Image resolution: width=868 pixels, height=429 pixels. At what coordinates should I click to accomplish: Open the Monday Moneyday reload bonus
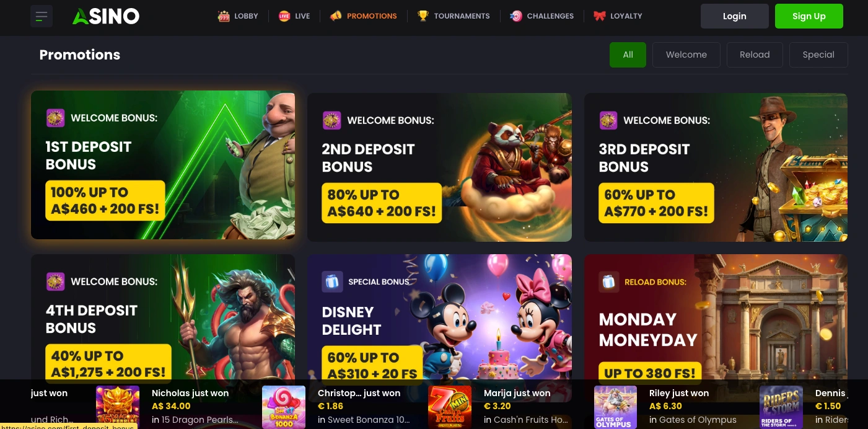(716, 317)
